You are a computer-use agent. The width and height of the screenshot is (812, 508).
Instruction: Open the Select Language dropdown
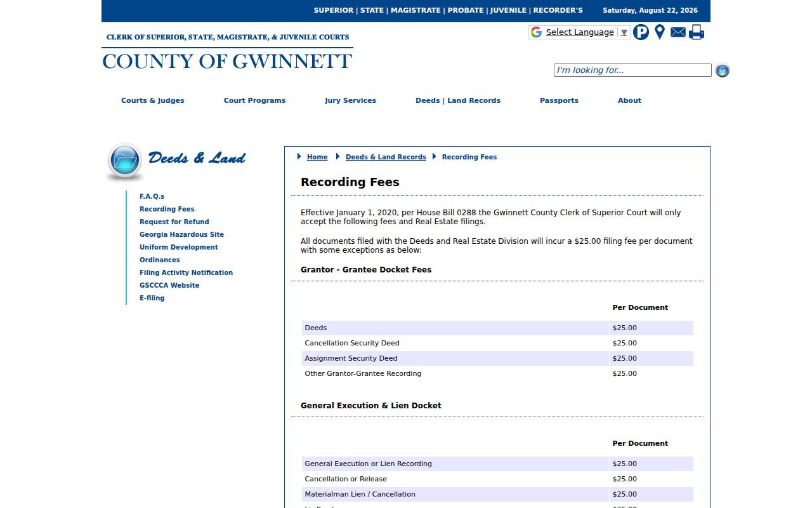(579, 32)
